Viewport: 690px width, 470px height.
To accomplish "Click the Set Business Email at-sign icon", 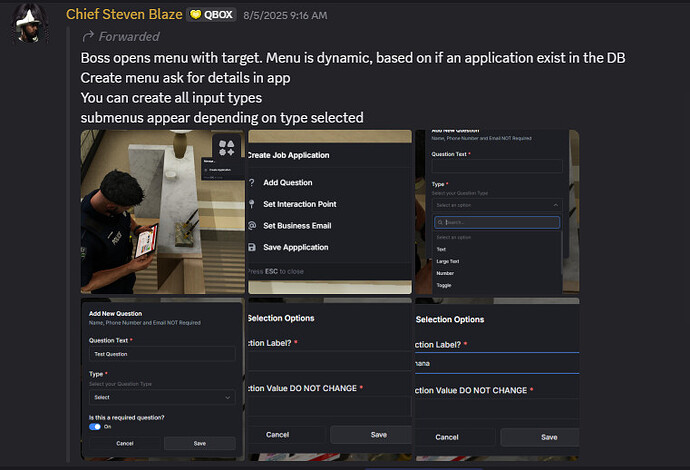I will tap(252, 226).
